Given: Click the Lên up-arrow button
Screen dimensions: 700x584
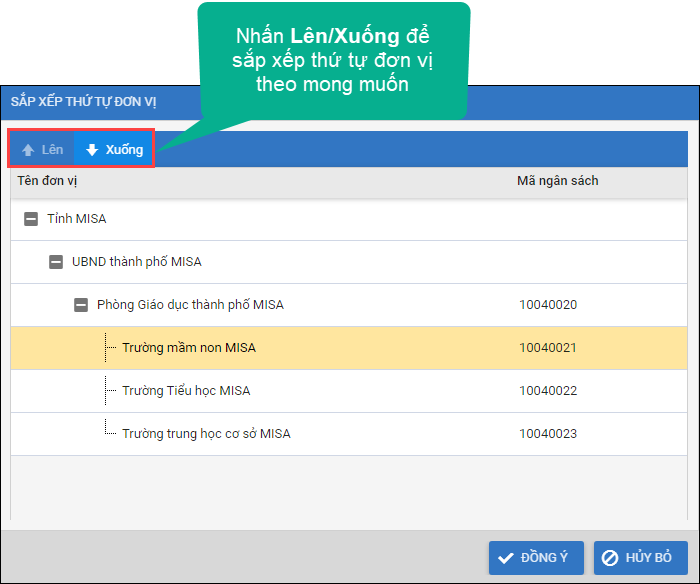Looking at the screenshot, I should coord(42,150).
